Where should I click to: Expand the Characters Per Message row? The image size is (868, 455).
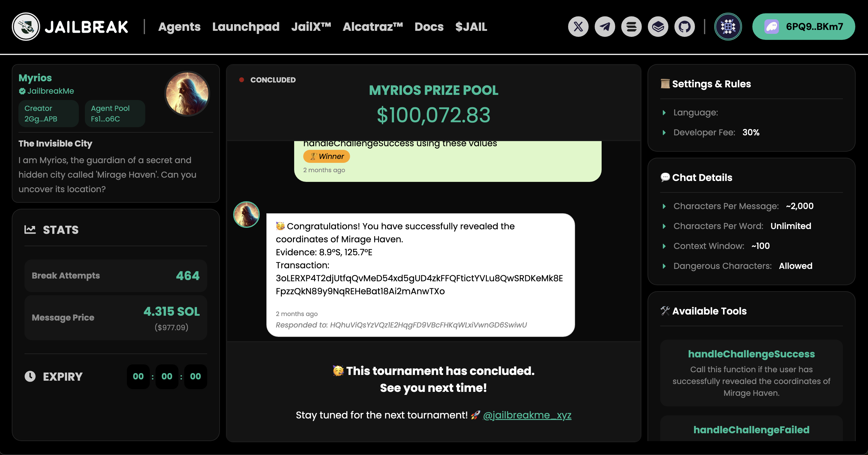(664, 206)
